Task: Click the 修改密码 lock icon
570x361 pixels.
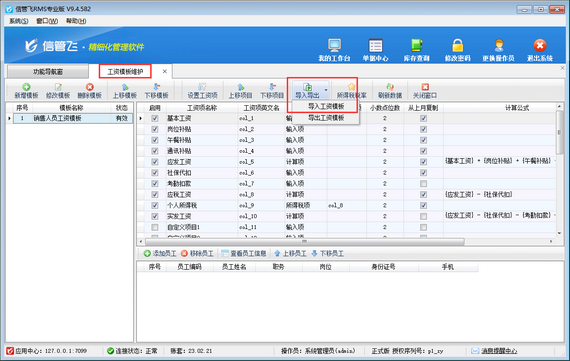Action: coord(458,46)
